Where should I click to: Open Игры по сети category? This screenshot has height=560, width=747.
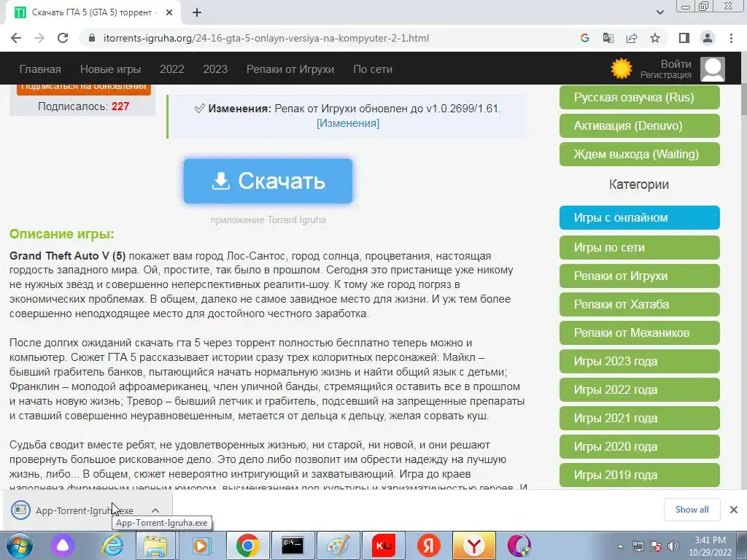tap(639, 248)
